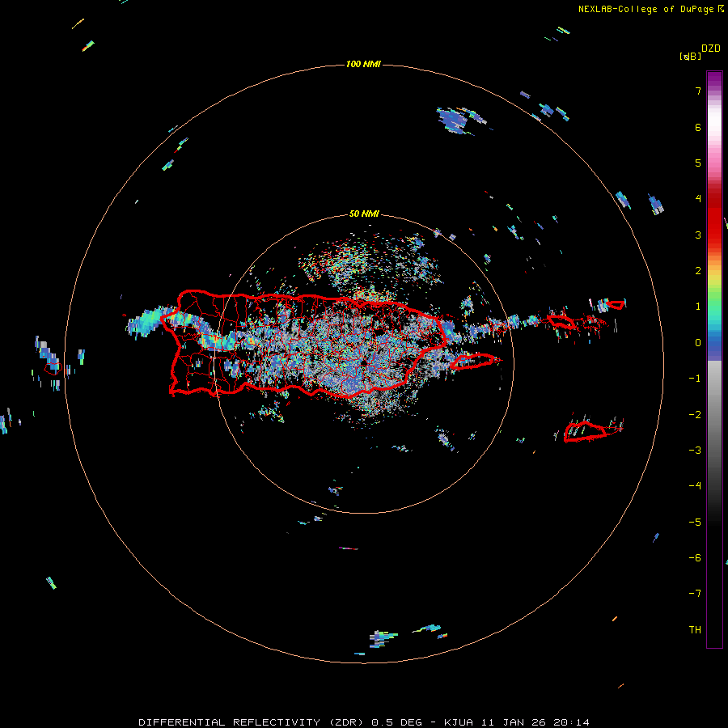Click the [dB] units label

coord(690,57)
